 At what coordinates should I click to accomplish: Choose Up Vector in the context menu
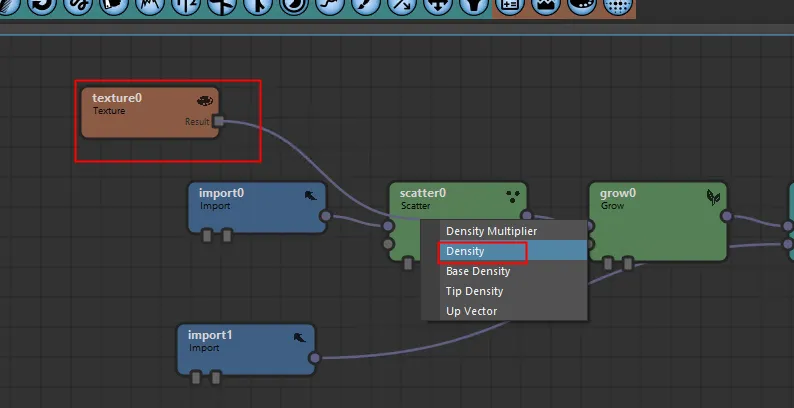click(471, 311)
